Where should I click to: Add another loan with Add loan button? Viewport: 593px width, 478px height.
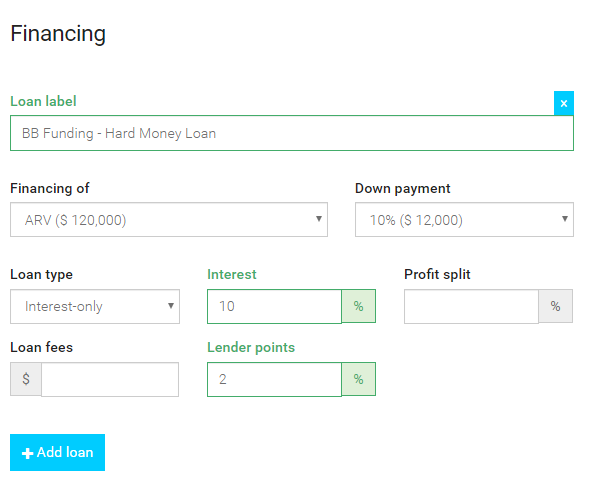pyautogui.click(x=57, y=452)
